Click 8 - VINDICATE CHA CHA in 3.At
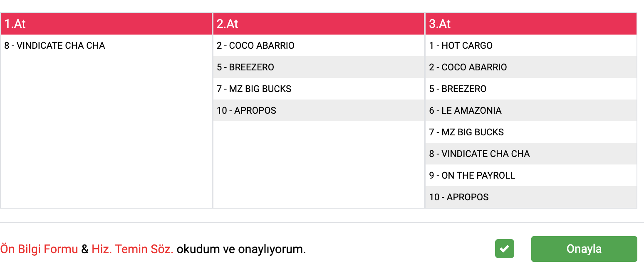The width and height of the screenshot is (644, 274). click(479, 154)
